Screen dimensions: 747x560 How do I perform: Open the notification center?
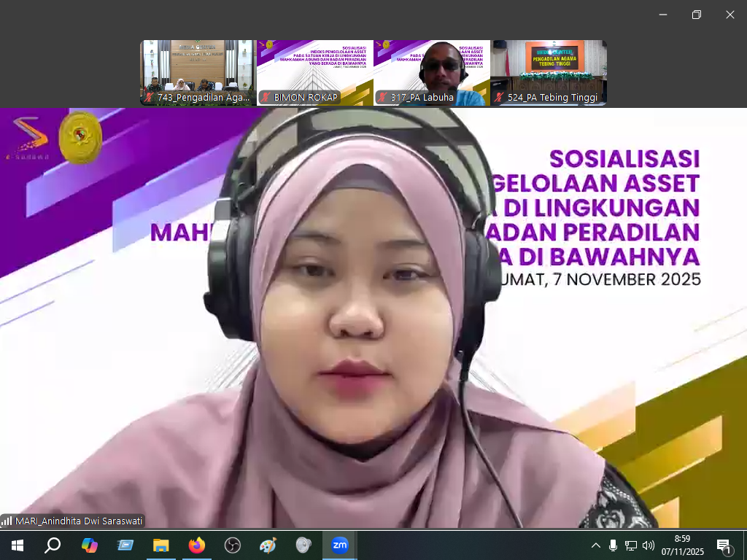[x=724, y=545]
